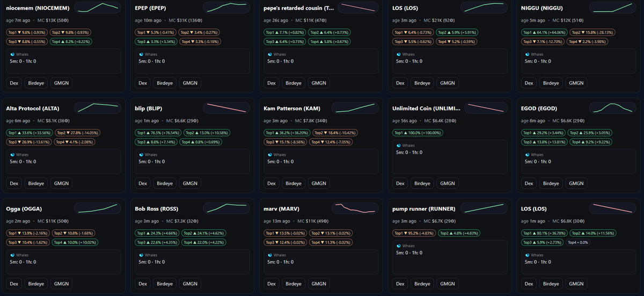Open Birdeye for blip token
The height and width of the screenshot is (296, 644).
coord(165,184)
